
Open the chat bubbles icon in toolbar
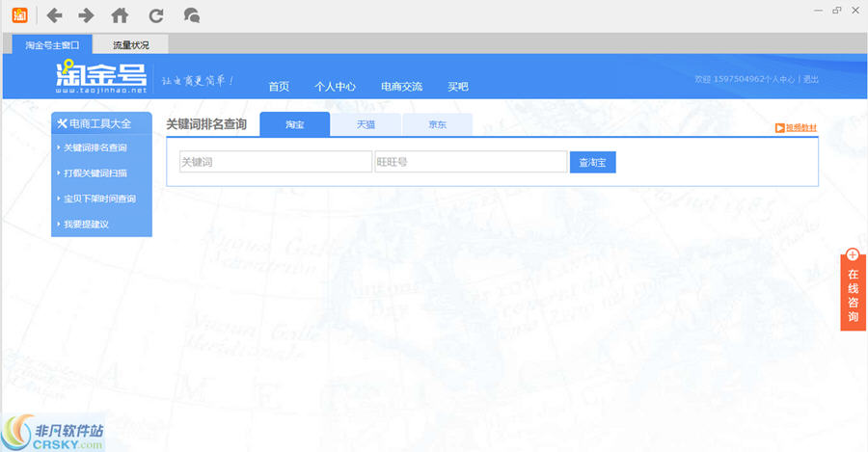click(x=192, y=15)
